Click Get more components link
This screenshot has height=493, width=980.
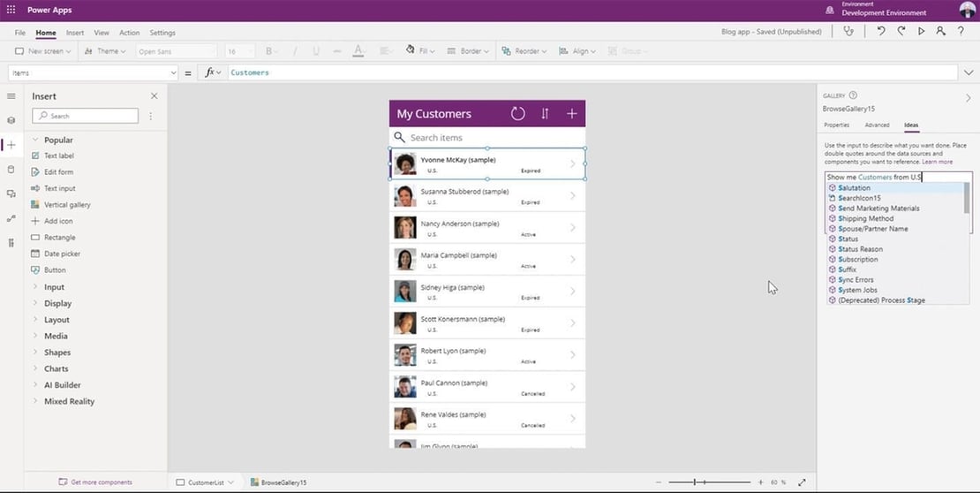(x=95, y=482)
